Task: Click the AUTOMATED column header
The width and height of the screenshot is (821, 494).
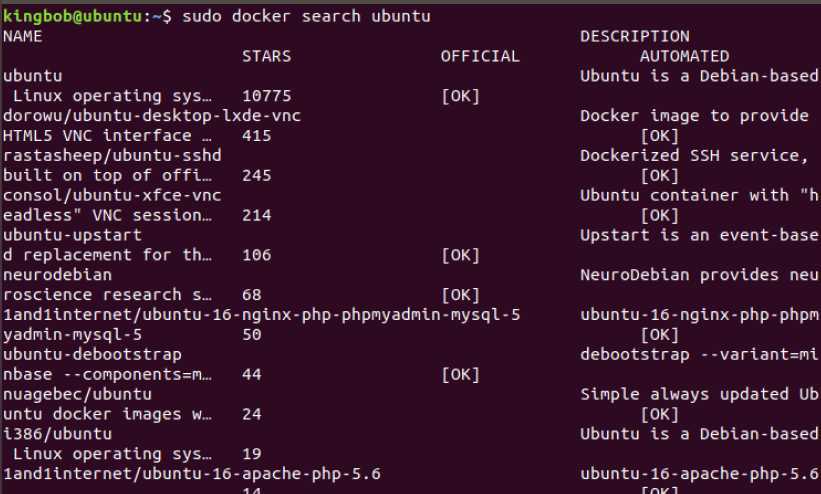Action: pyautogui.click(x=684, y=56)
